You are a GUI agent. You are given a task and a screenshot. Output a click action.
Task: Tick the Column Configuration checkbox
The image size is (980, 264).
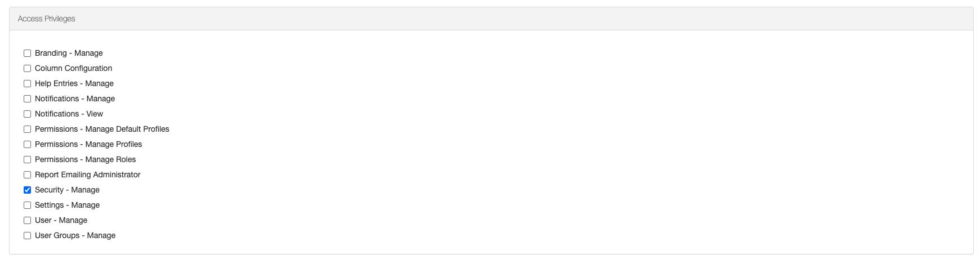pos(27,69)
